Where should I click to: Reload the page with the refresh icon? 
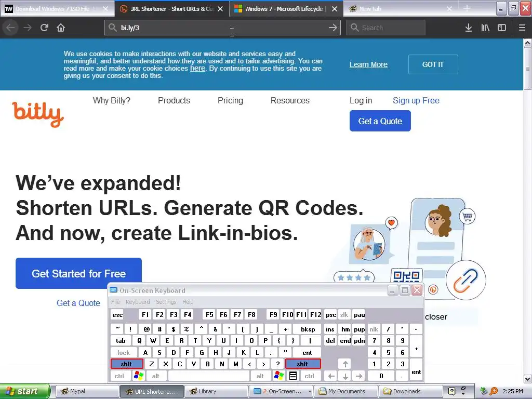coord(44,28)
